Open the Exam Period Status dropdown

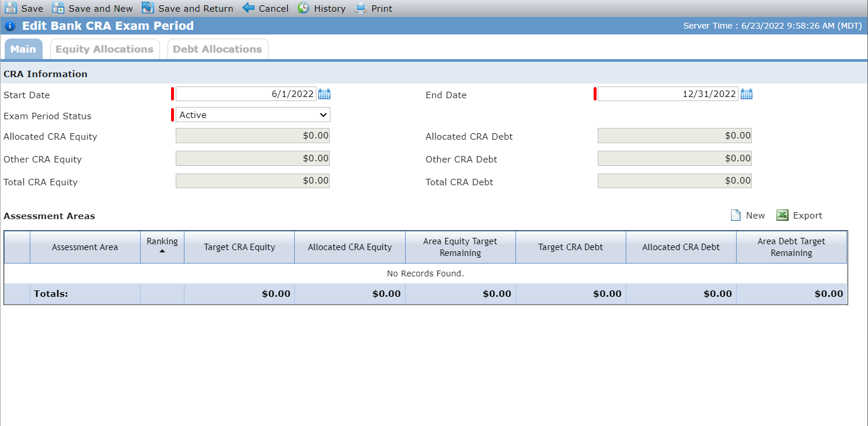[x=253, y=115]
